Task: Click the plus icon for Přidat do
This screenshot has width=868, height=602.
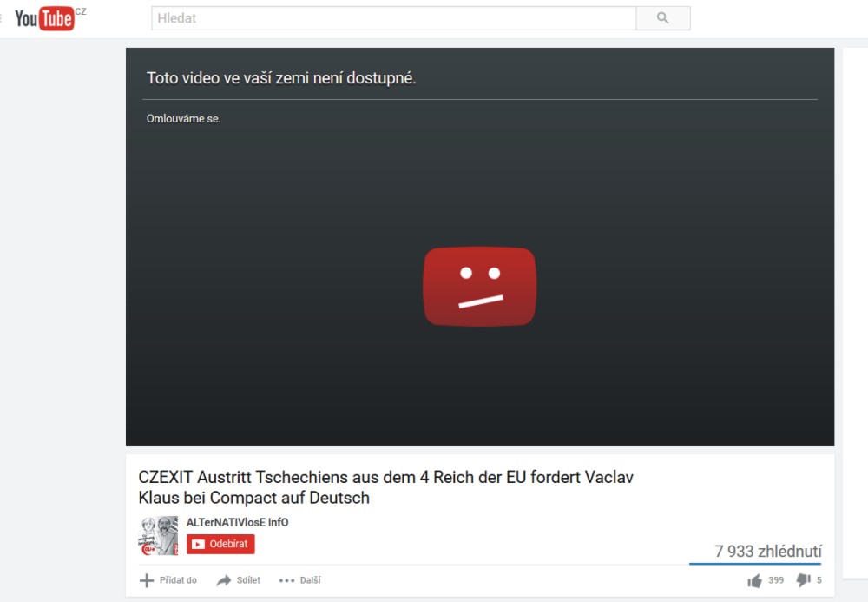Action: pyautogui.click(x=147, y=580)
